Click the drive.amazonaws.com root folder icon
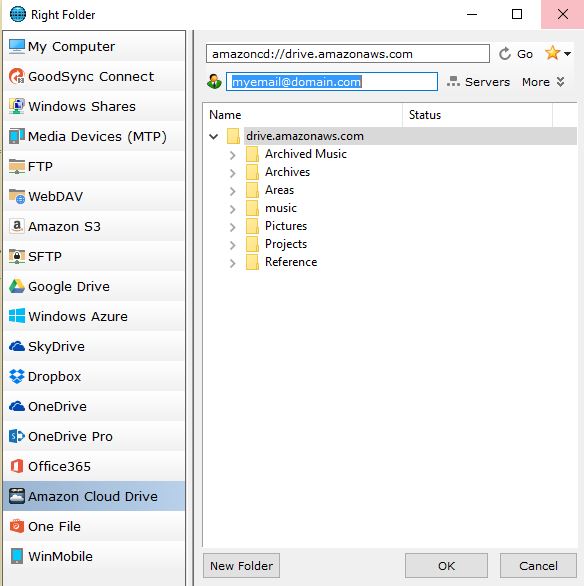Screen dimensions: 584x586 [x=233, y=136]
